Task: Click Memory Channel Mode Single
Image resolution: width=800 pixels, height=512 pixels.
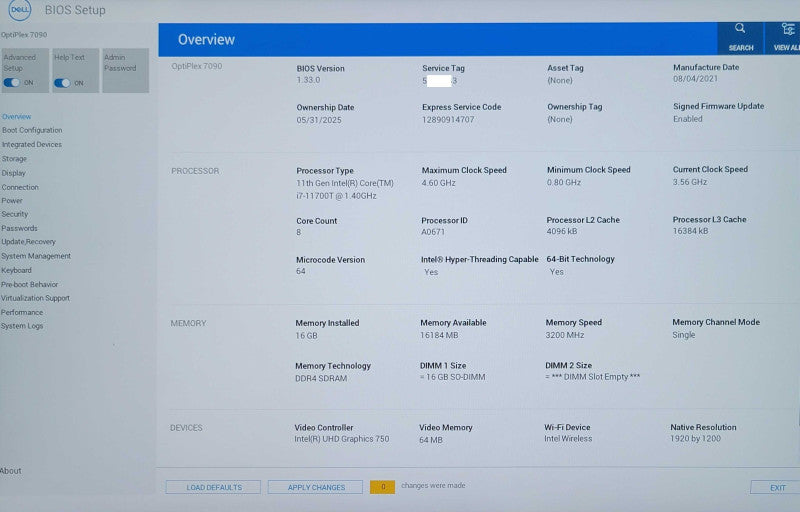Action: (x=684, y=335)
